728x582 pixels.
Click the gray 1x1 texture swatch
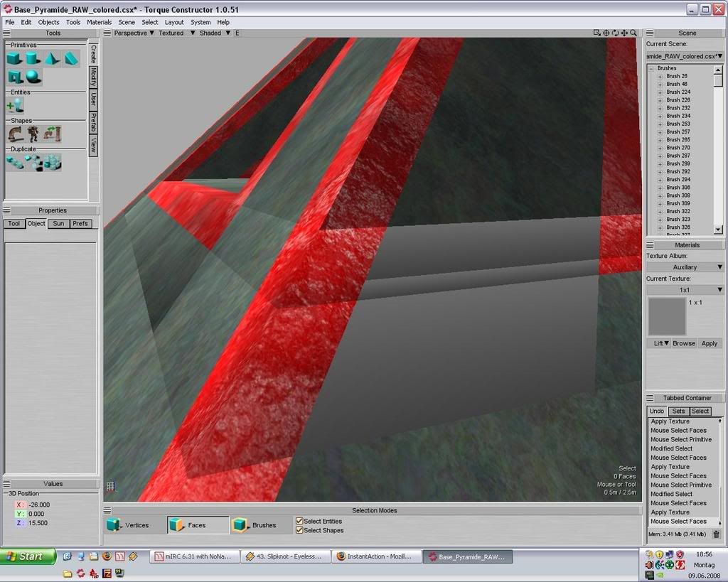(x=667, y=316)
